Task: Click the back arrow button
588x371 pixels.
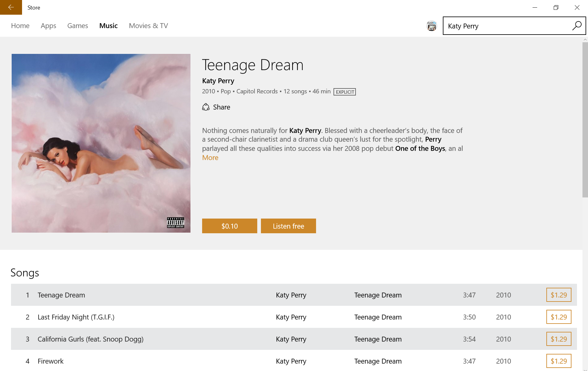Action: coord(11,7)
